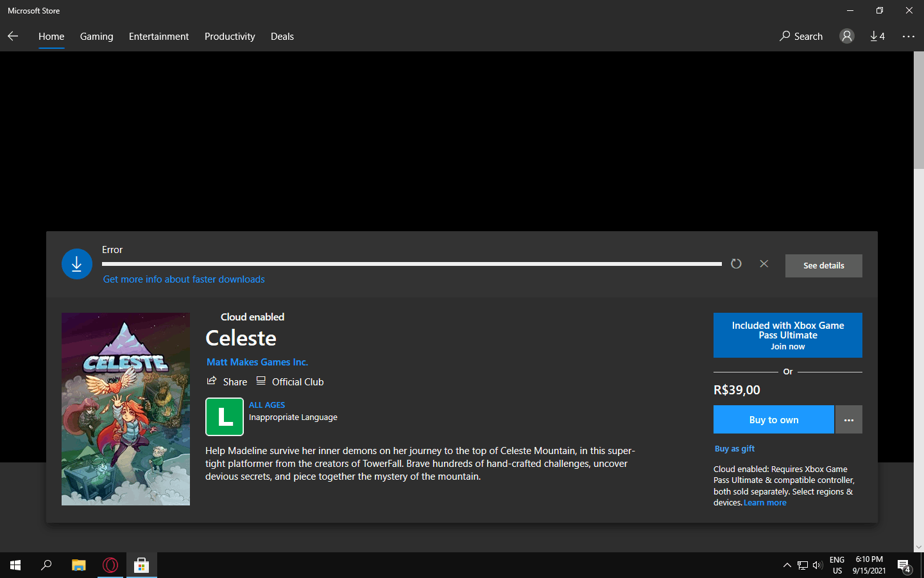924x578 pixels.
Task: Open the clock and calendar flyout
Action: point(869,565)
